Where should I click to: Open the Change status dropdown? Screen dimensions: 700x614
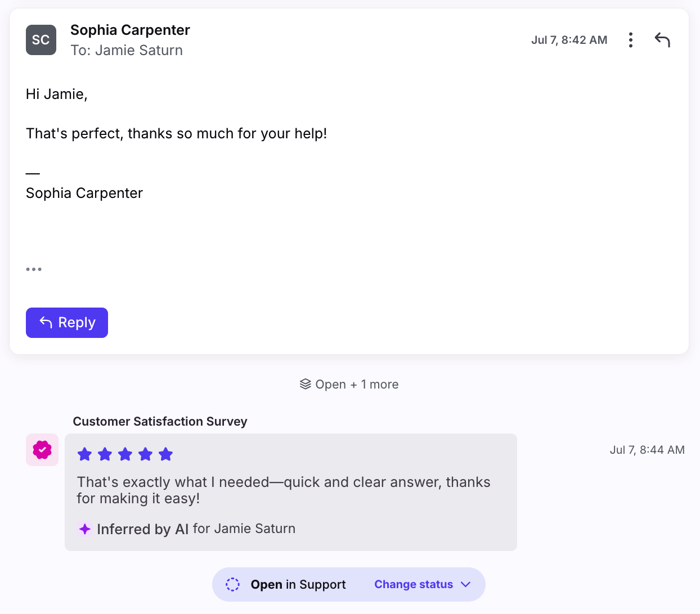tap(423, 584)
